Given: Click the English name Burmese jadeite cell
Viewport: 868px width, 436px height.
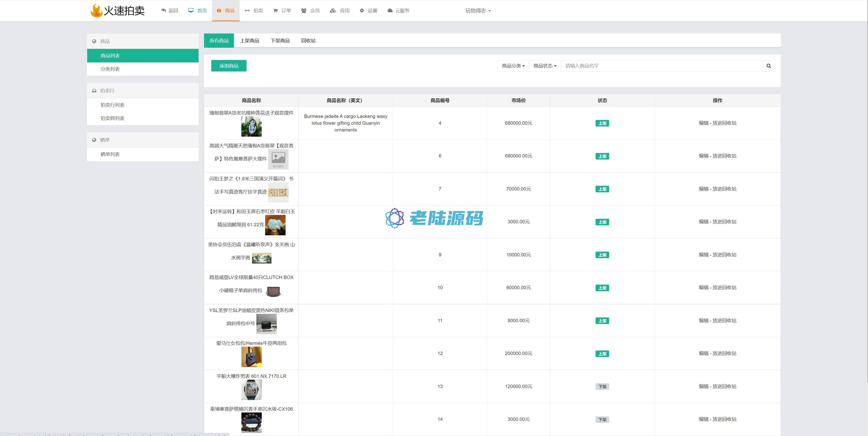Looking at the screenshot, I should 345,123.
